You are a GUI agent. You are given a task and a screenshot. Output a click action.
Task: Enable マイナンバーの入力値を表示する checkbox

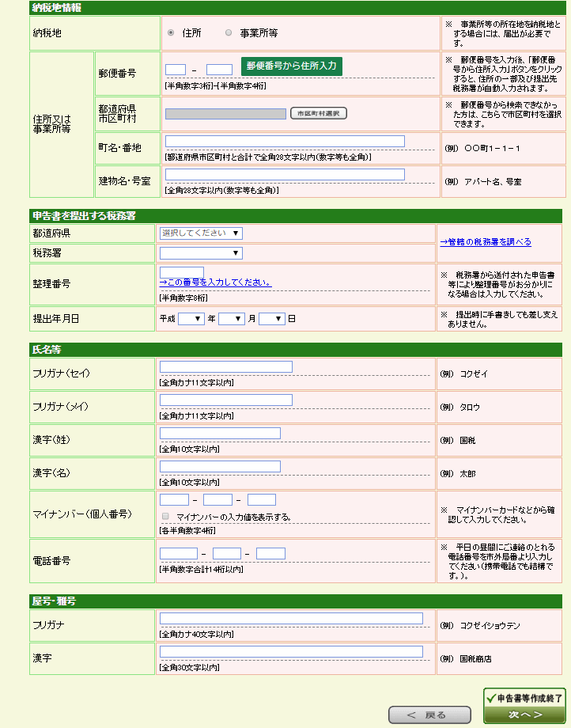[x=165, y=517]
